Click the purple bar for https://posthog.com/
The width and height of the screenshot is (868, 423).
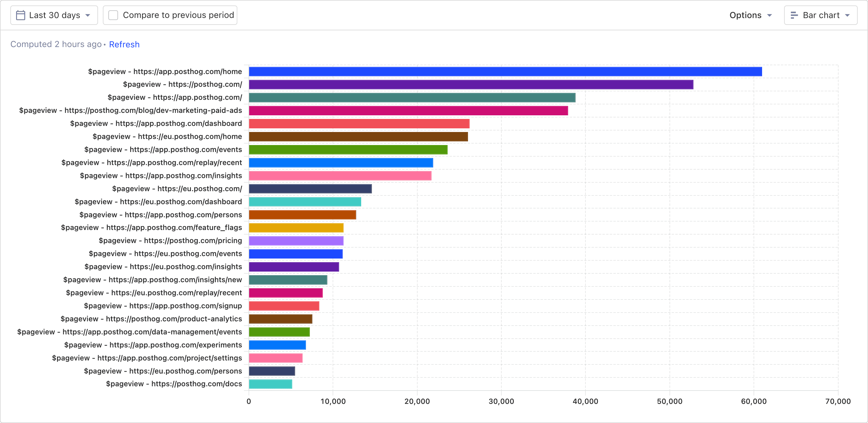tap(471, 85)
